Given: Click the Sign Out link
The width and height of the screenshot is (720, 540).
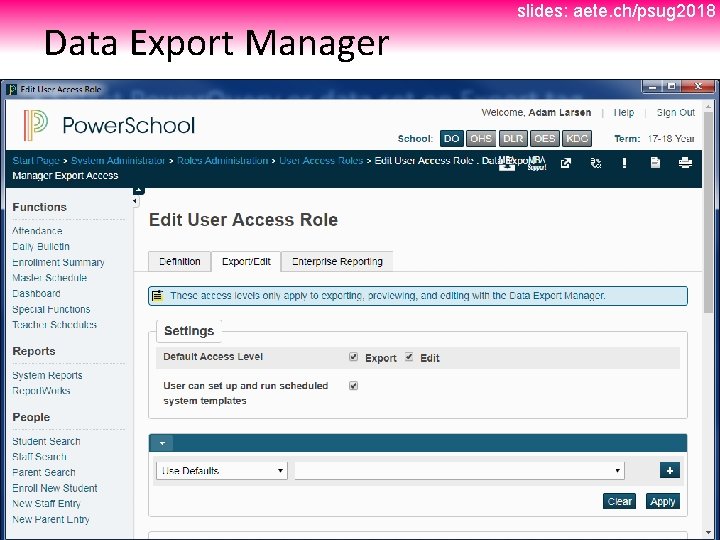Looking at the screenshot, I should click(x=675, y=112).
